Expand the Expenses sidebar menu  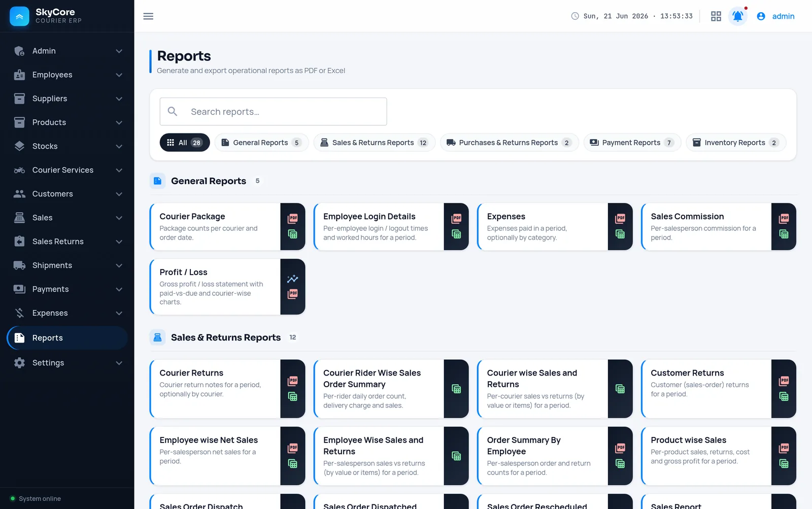click(x=67, y=313)
